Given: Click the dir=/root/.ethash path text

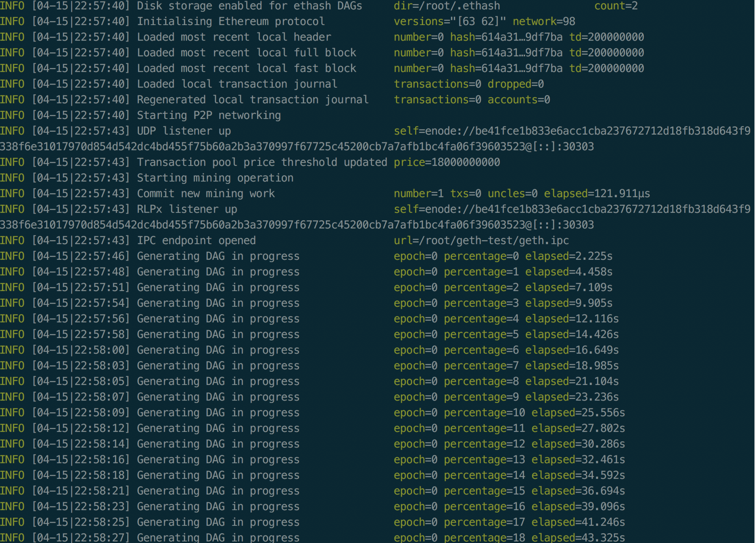Looking at the screenshot, I should tap(447, 6).
